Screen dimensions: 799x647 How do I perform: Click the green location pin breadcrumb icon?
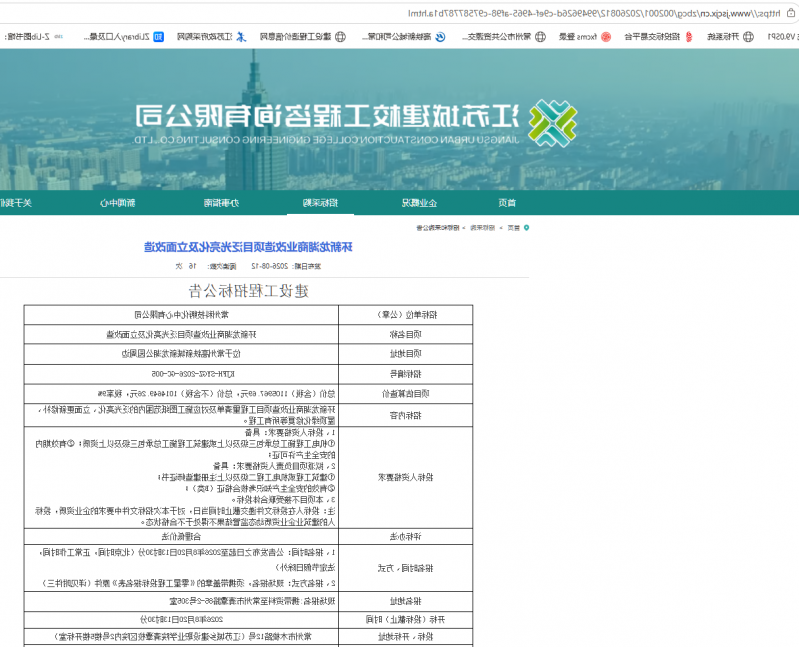pyautogui.click(x=526, y=228)
